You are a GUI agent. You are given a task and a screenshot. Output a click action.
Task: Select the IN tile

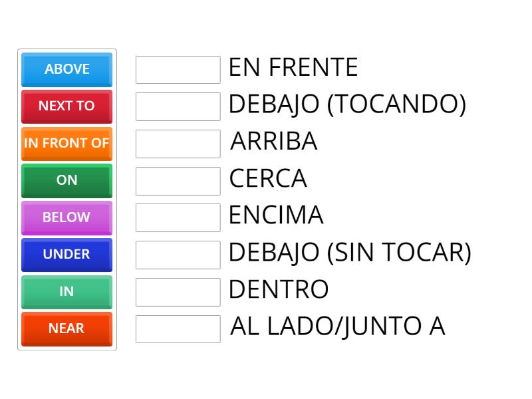tap(66, 291)
